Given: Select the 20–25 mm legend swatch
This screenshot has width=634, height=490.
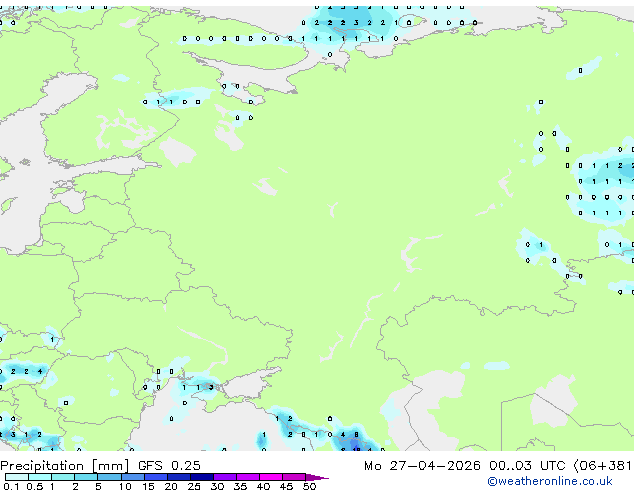Looking at the screenshot, I should click(x=178, y=477).
